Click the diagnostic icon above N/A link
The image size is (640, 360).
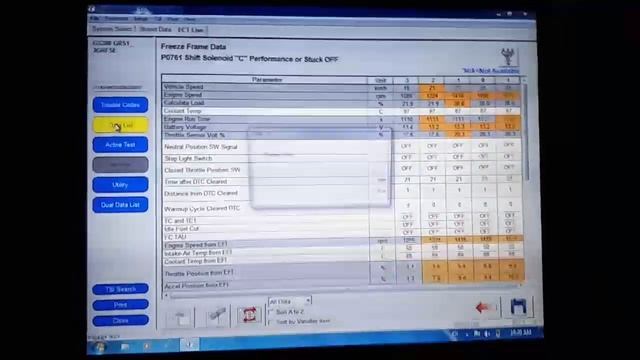point(508,57)
